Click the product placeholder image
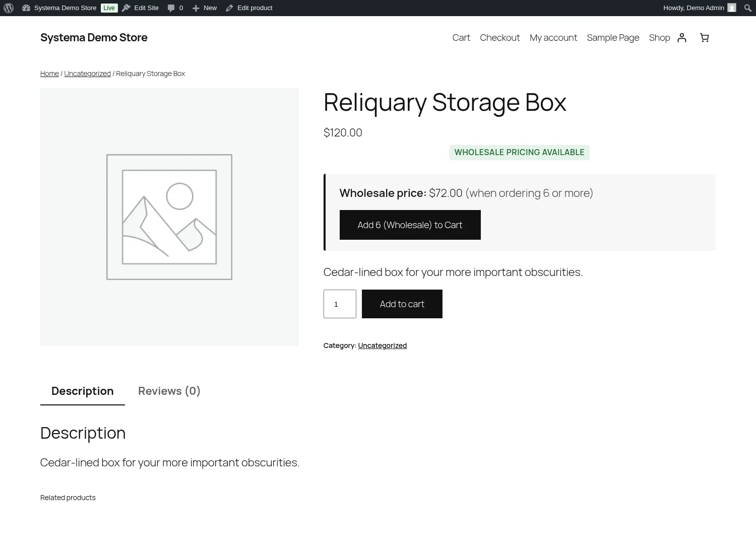Image resolution: width=756 pixels, height=554 pixels. pos(169,217)
